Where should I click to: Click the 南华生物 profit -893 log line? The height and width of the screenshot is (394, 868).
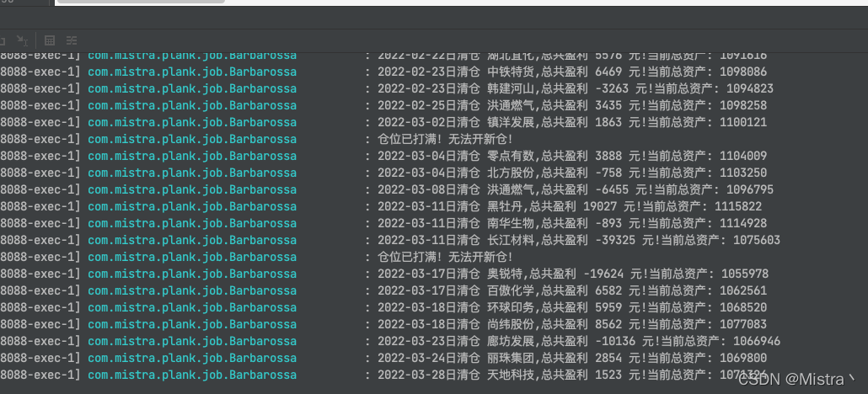coord(383,223)
